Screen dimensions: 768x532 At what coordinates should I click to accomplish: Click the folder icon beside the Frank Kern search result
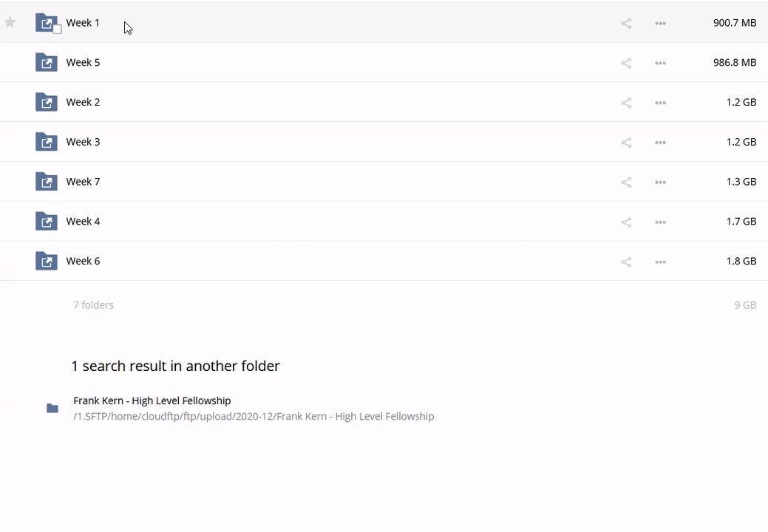(52, 408)
